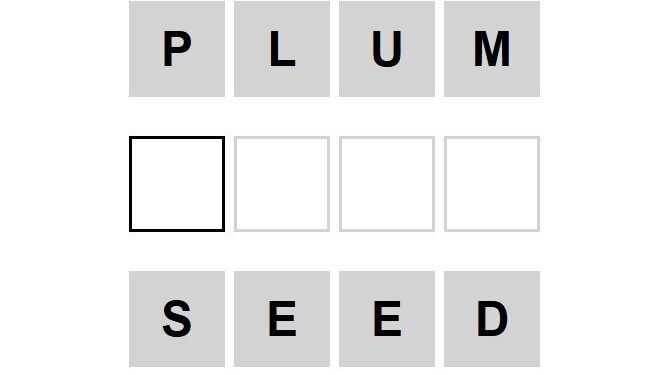Tap the top row's last letter M
This screenshot has width=661, height=375.
click(492, 49)
